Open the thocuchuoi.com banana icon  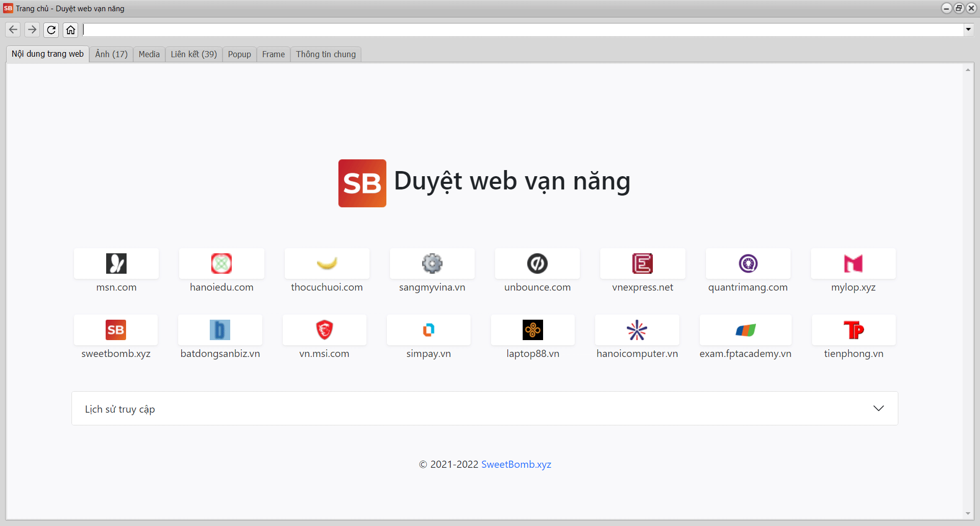tap(327, 264)
